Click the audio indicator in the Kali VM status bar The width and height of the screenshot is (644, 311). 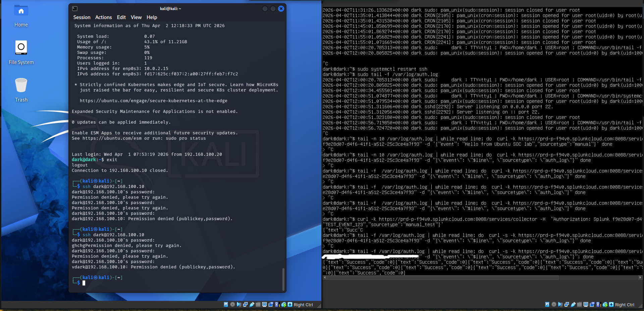click(239, 304)
